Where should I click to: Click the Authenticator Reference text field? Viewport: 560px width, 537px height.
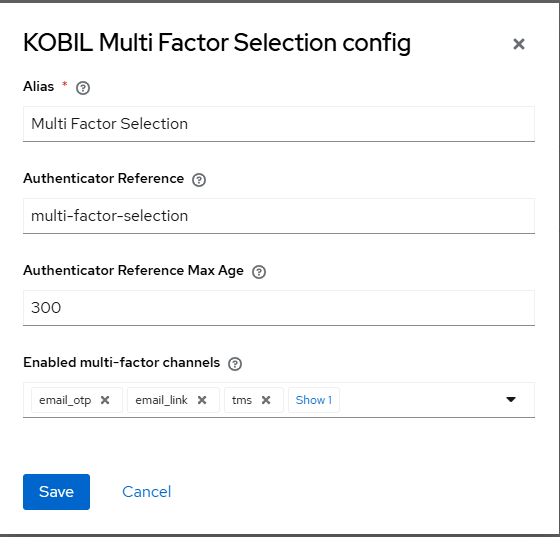pyautogui.click(x=279, y=216)
